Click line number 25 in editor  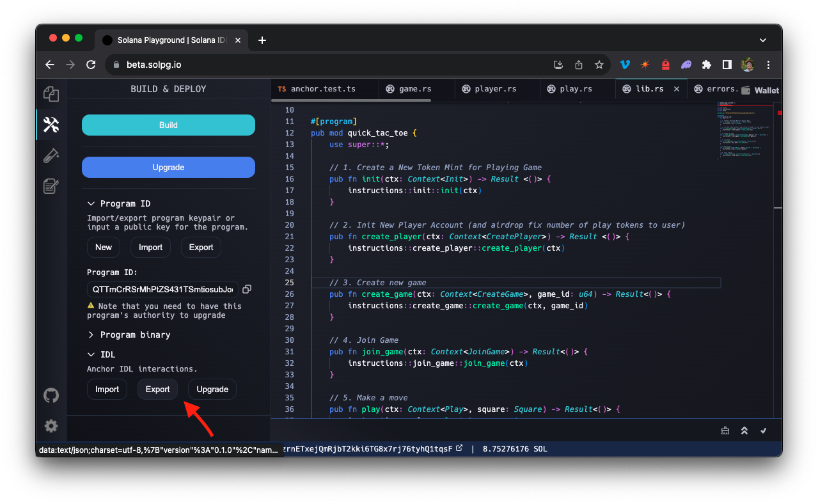tap(289, 283)
